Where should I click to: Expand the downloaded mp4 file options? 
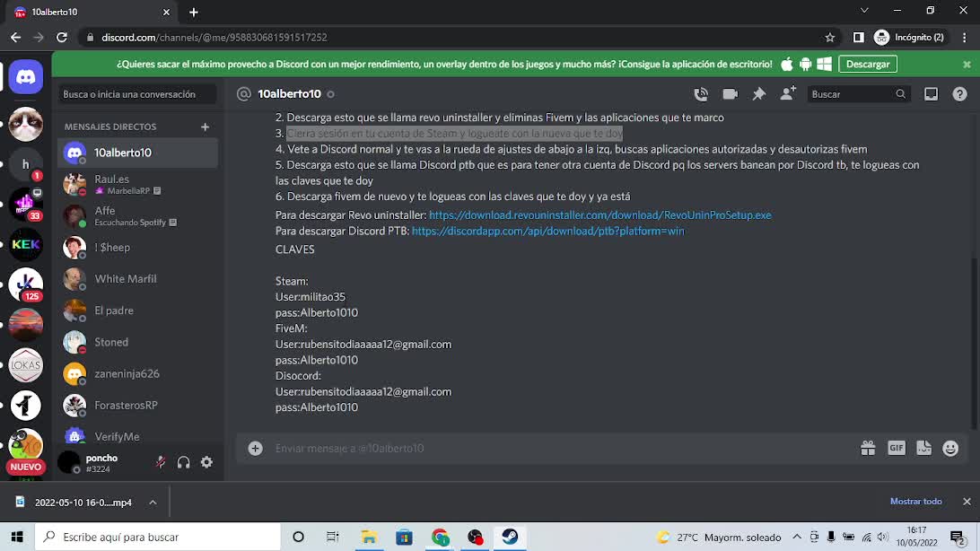pyautogui.click(x=153, y=503)
